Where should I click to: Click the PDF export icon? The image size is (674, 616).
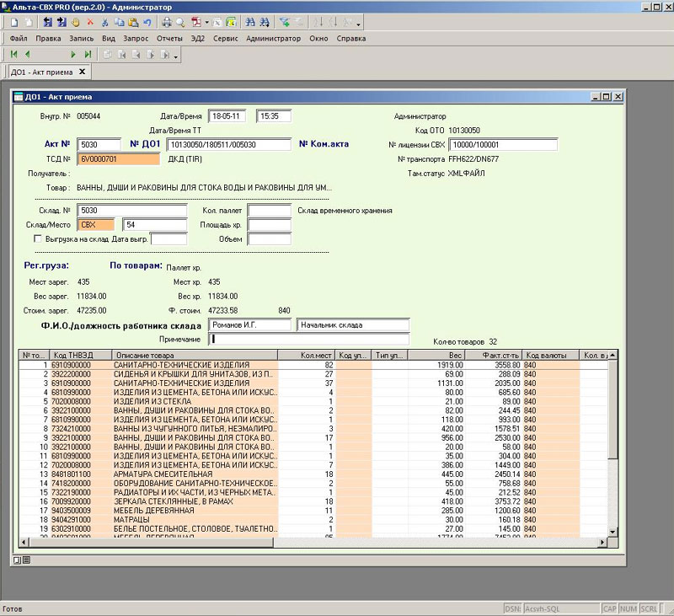(x=197, y=22)
